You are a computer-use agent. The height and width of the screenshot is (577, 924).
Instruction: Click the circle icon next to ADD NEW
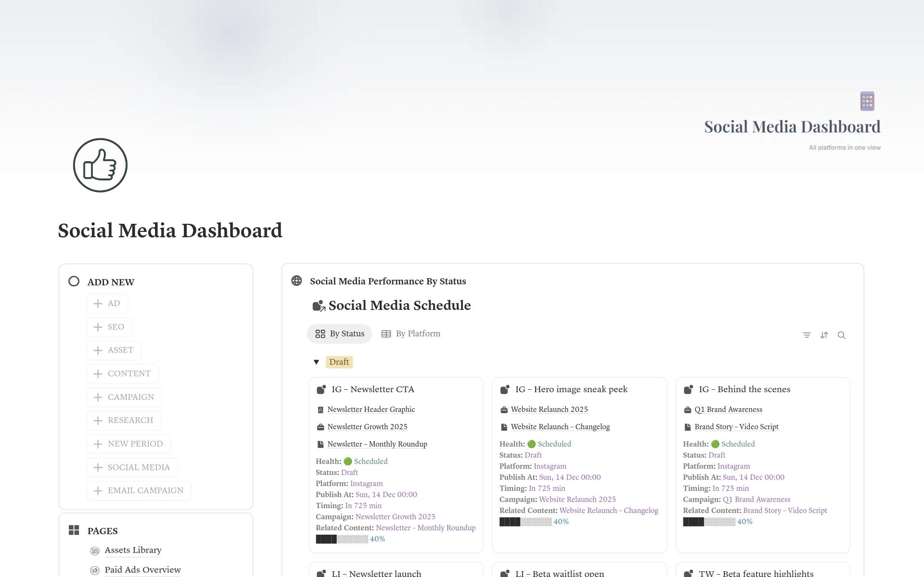pos(74,281)
